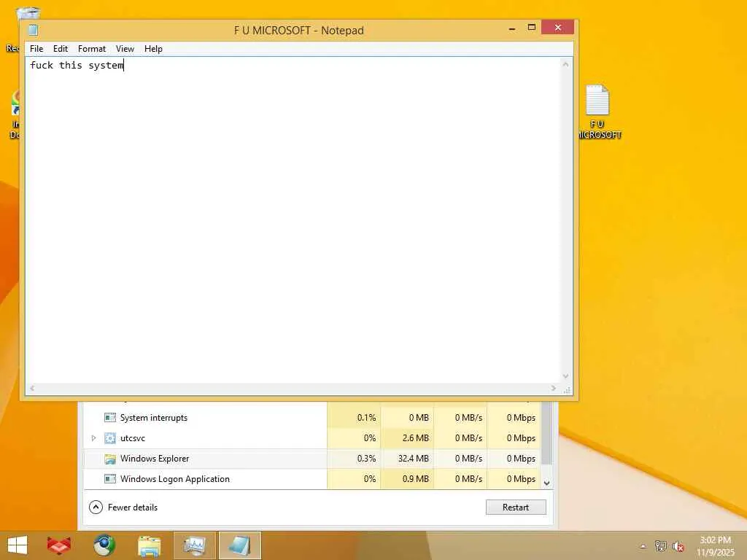Switch to Task Manager taskbar button
The image size is (747, 560).
[194, 545]
